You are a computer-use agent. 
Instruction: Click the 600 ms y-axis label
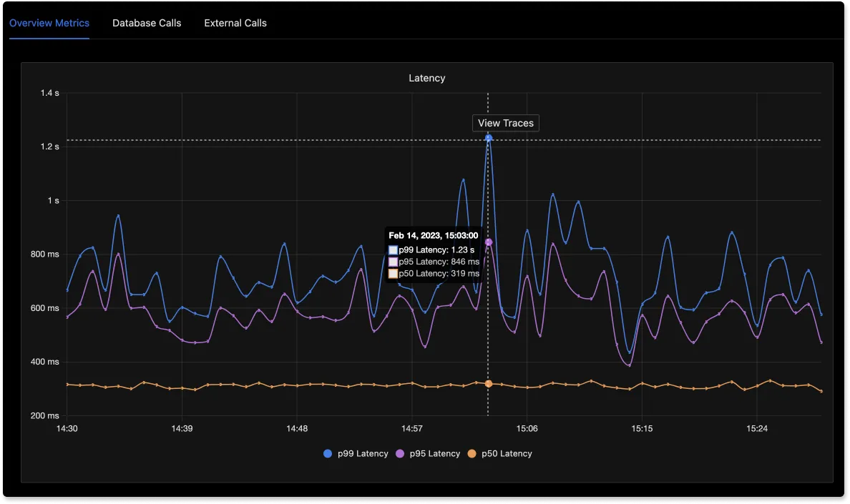click(x=45, y=309)
